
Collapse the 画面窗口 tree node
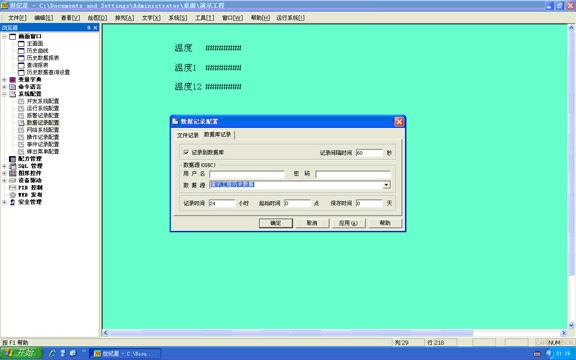point(4,36)
